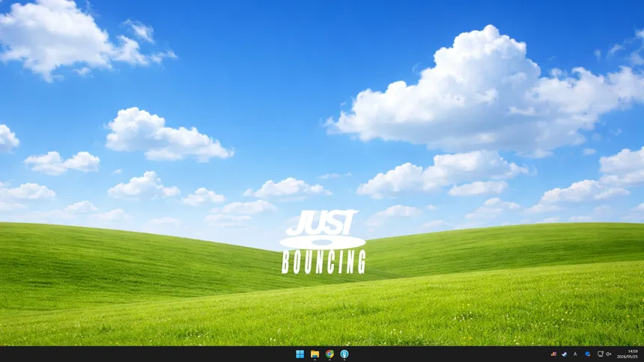Click the Just Bouncing tray icon

(x=553, y=355)
